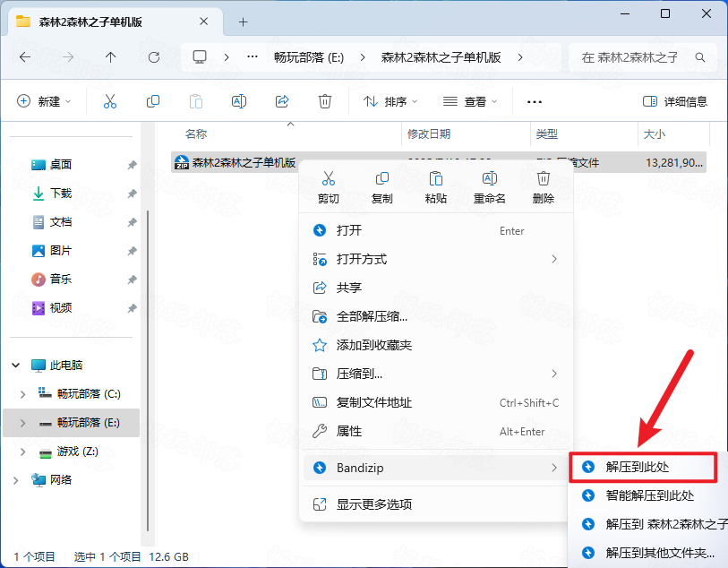Select the 森林2森林之子单机版 ZIP file
The image size is (728, 568).
tap(439, 162)
